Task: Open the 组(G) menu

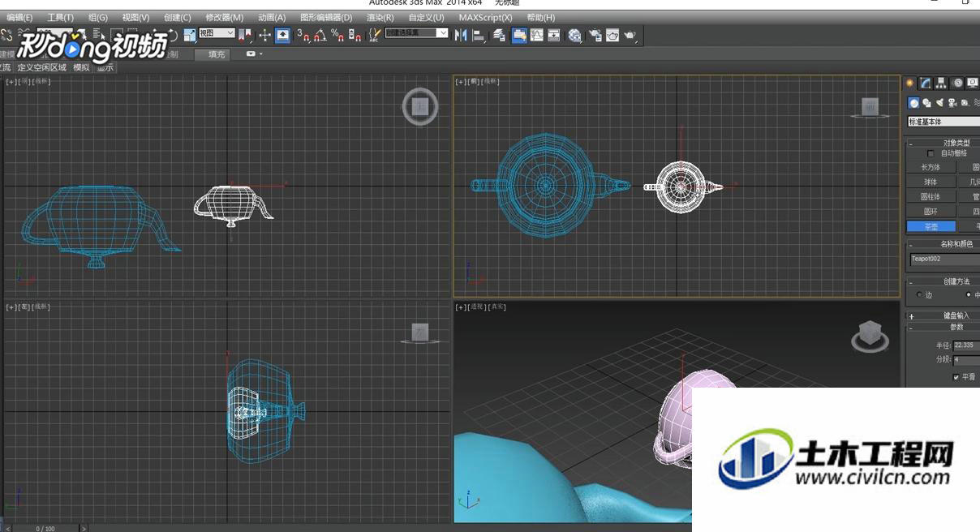Action: pos(98,18)
